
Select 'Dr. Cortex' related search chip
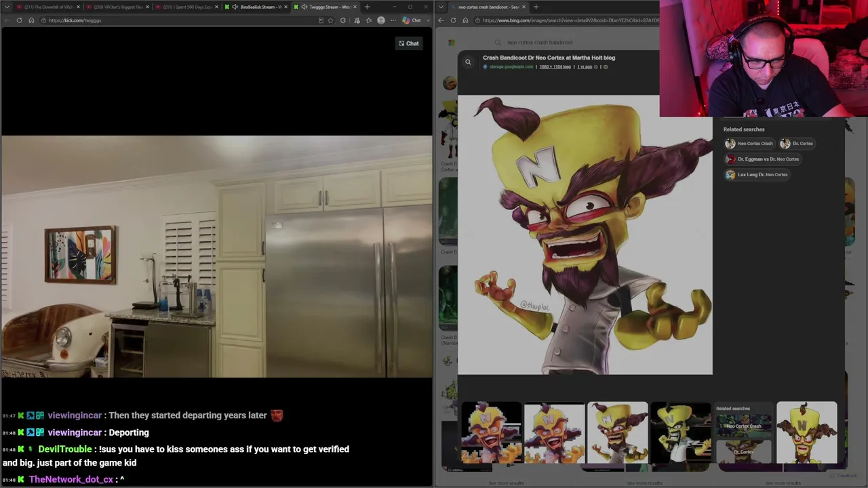click(797, 144)
